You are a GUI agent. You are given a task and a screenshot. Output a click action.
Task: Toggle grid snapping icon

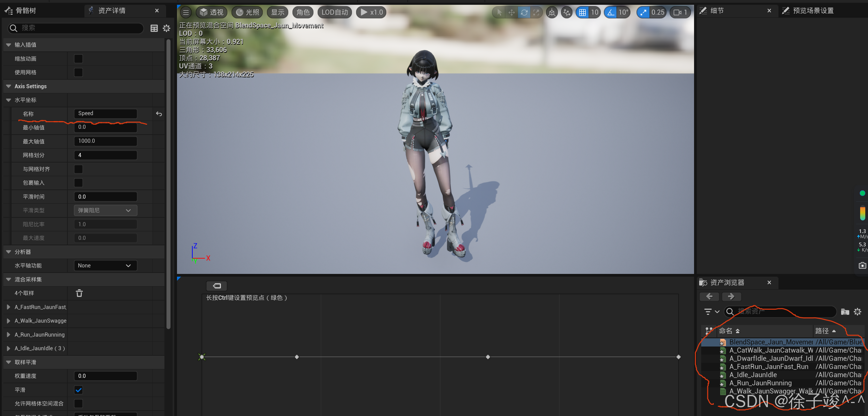(582, 13)
